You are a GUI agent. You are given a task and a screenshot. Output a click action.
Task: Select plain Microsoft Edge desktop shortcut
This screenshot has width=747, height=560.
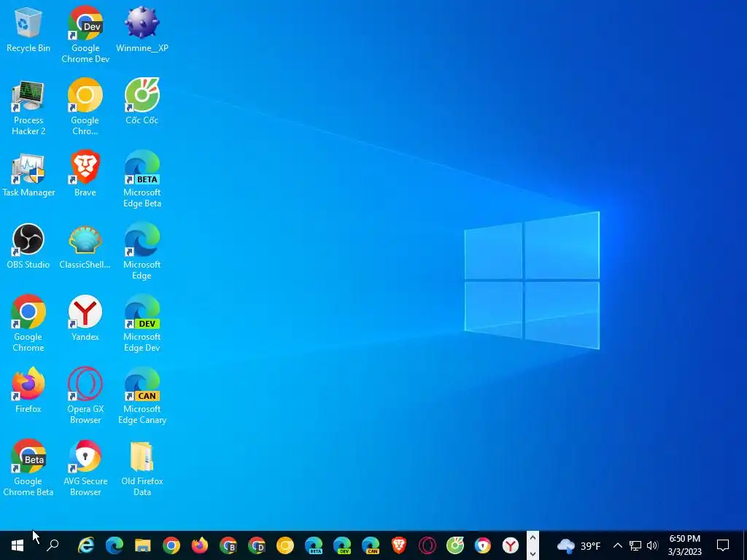pos(142,252)
